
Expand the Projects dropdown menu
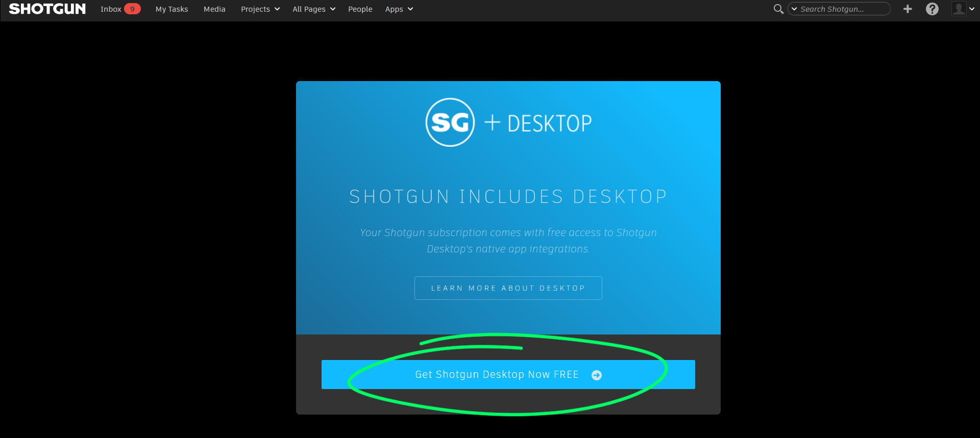pos(260,9)
